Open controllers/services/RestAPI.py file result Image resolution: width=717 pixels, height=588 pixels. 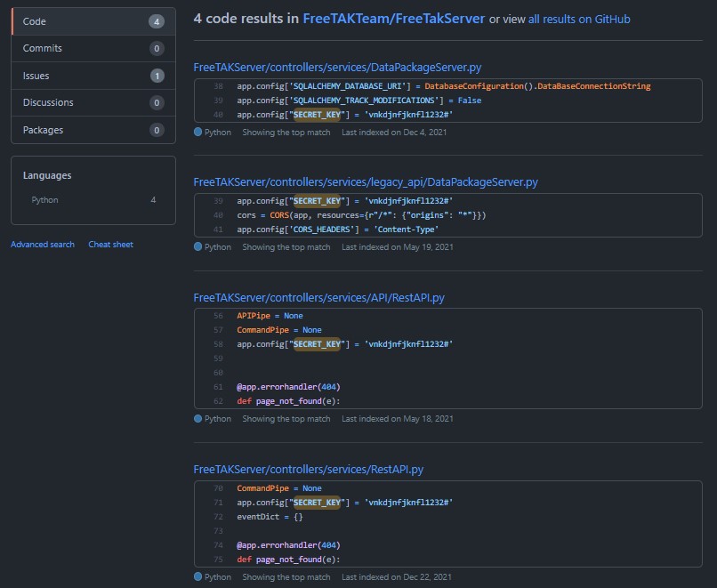point(308,469)
